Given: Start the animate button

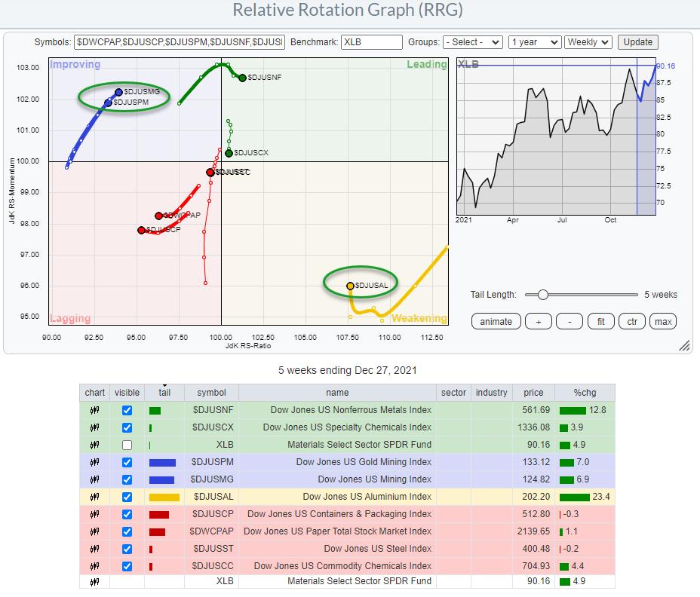Looking at the screenshot, I should coord(496,321).
